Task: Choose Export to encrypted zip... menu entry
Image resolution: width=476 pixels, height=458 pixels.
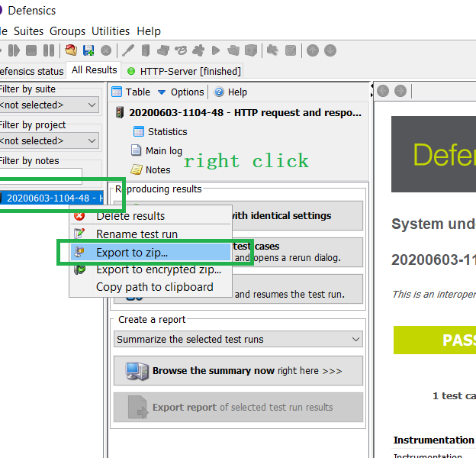Action: [x=150, y=269]
